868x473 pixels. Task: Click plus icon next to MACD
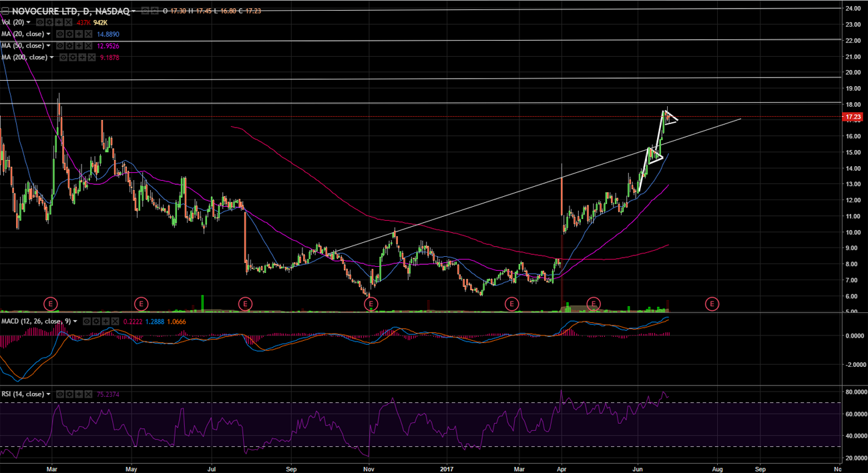(x=105, y=322)
